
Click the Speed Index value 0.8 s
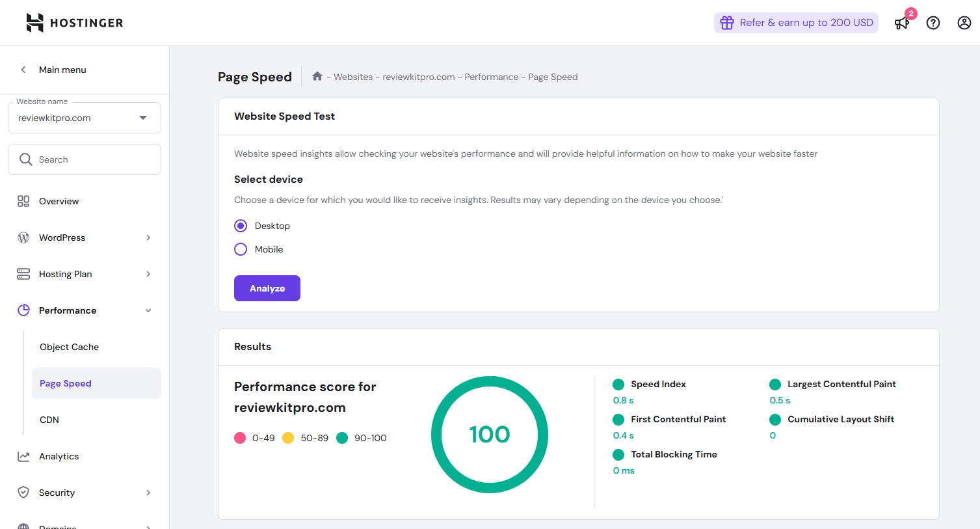tap(623, 400)
